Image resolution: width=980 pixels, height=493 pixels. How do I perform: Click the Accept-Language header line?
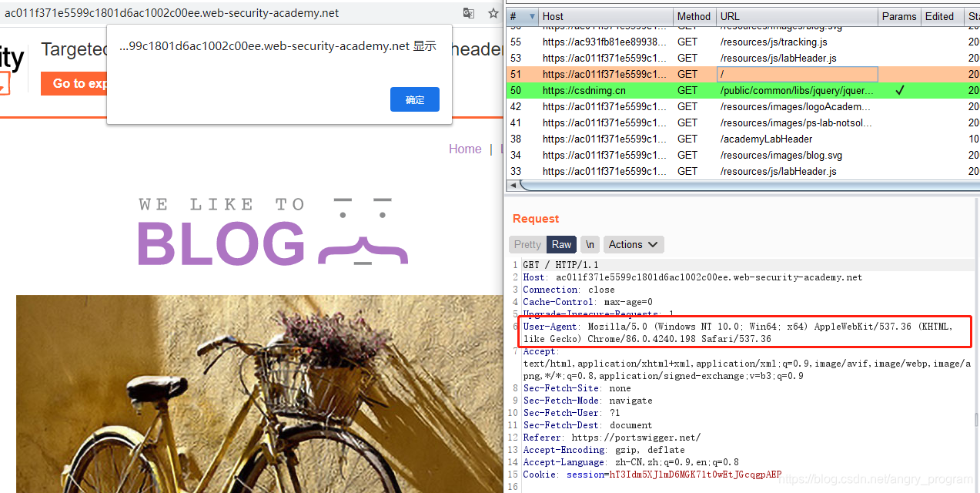[x=630, y=462]
